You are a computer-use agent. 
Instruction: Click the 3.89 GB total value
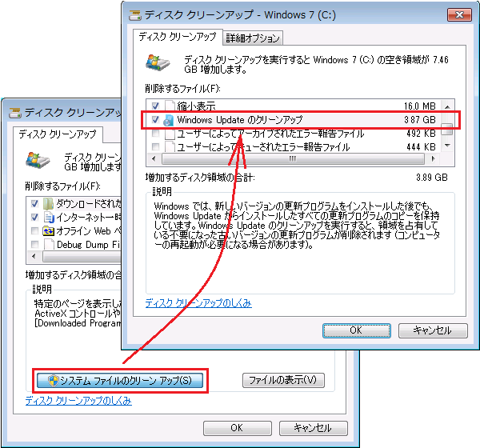pyautogui.click(x=432, y=178)
